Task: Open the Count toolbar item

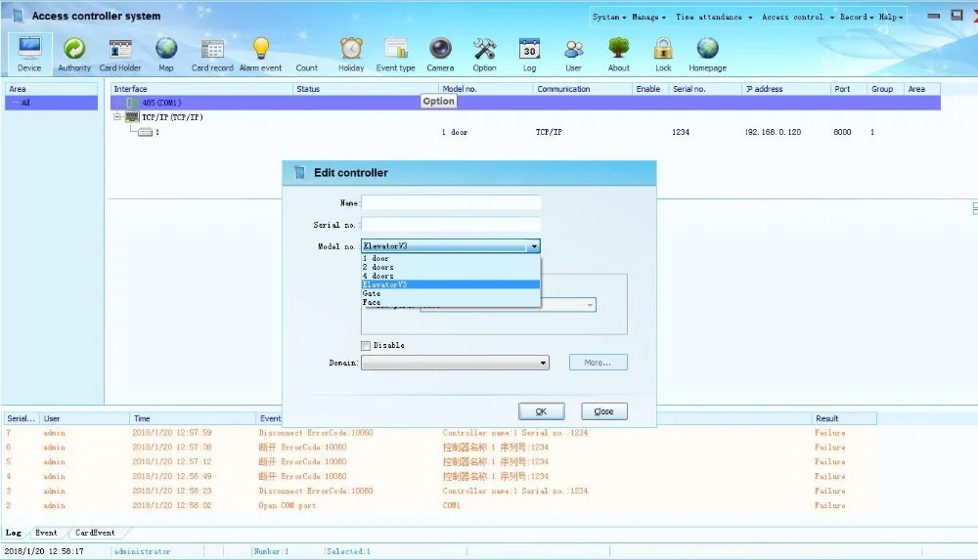Action: point(306,68)
